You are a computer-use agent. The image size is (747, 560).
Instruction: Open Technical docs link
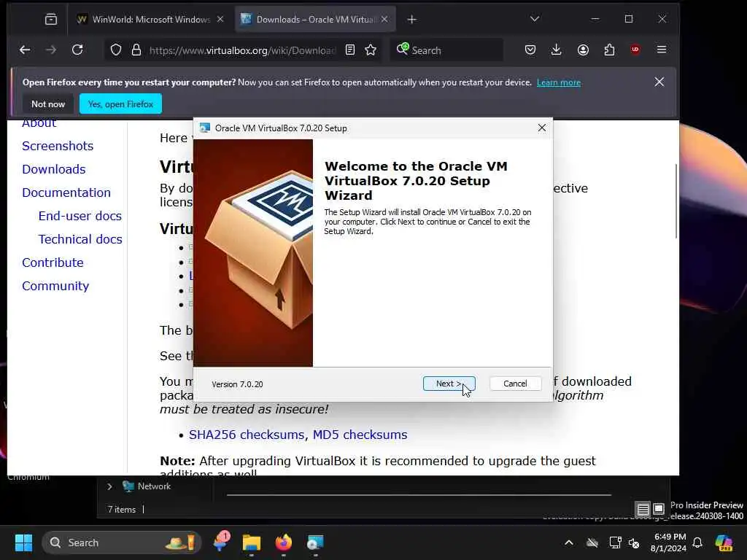80,239
